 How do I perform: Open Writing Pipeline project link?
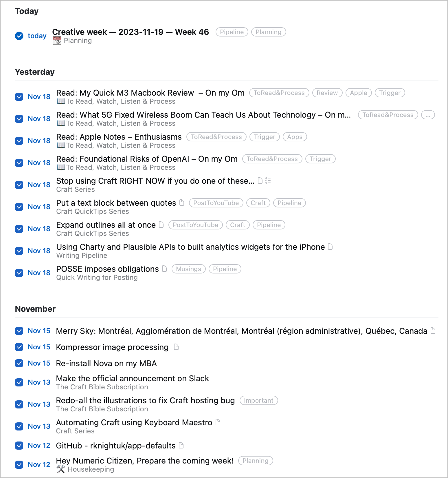click(x=82, y=256)
